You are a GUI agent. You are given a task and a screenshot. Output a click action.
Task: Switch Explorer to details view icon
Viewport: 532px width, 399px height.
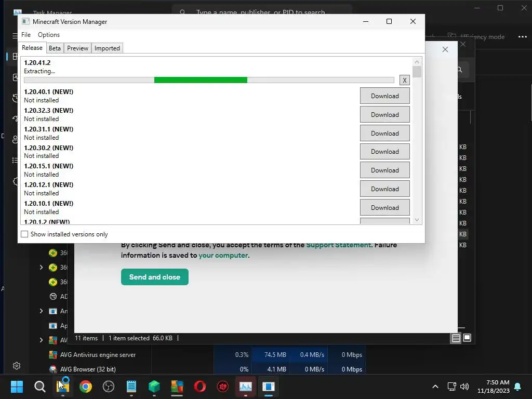pos(456,338)
